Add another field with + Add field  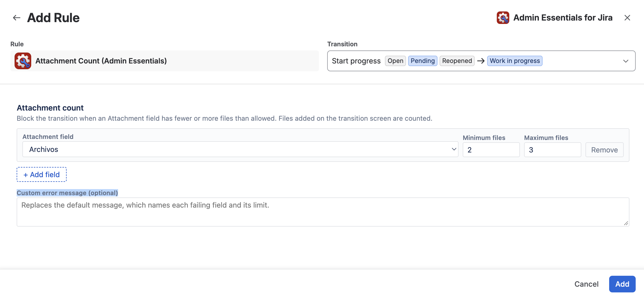pyautogui.click(x=42, y=175)
